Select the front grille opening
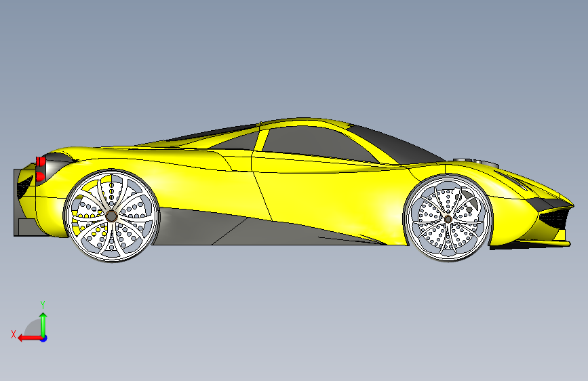The height and width of the screenshot is (381, 588). 555,218
